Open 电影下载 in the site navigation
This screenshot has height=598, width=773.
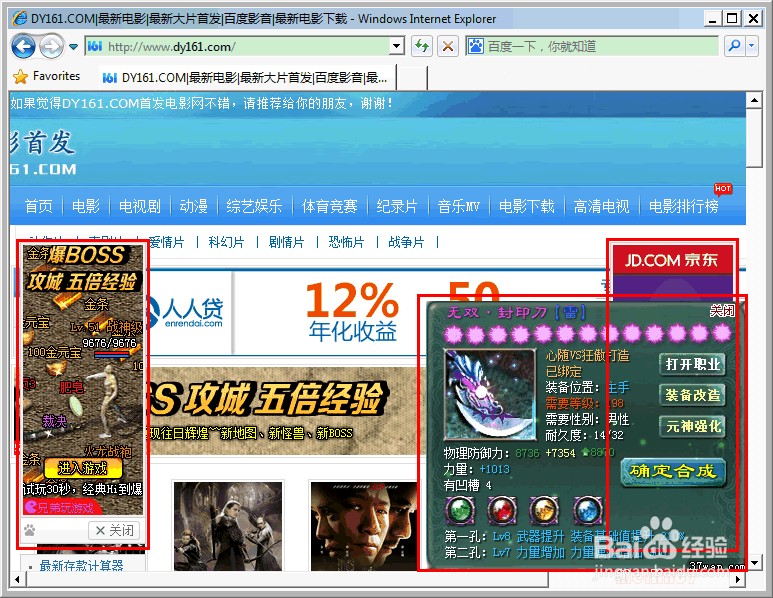pyautogui.click(x=527, y=206)
